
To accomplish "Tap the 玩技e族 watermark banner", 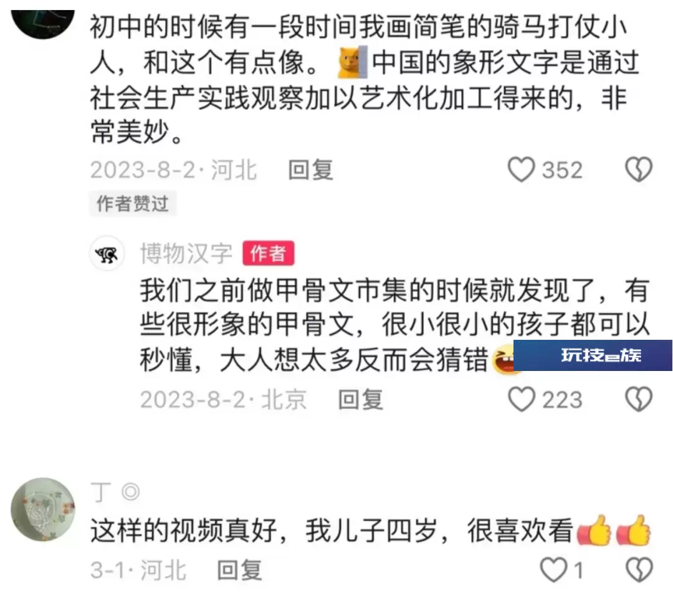I will (593, 355).
